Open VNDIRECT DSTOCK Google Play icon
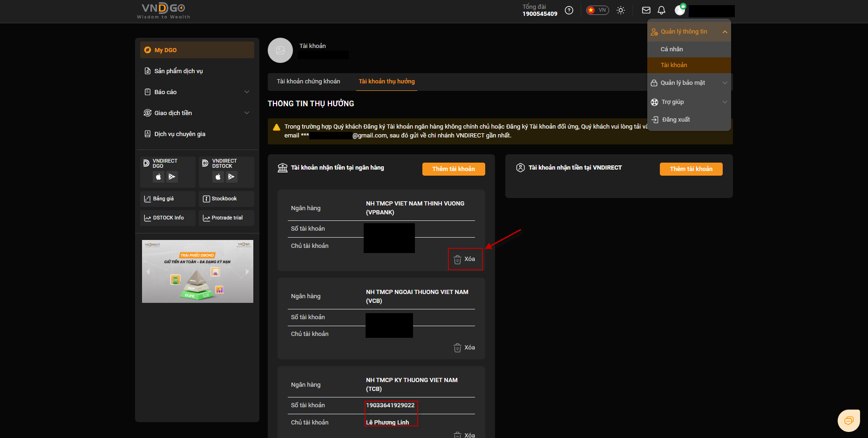 click(x=231, y=177)
